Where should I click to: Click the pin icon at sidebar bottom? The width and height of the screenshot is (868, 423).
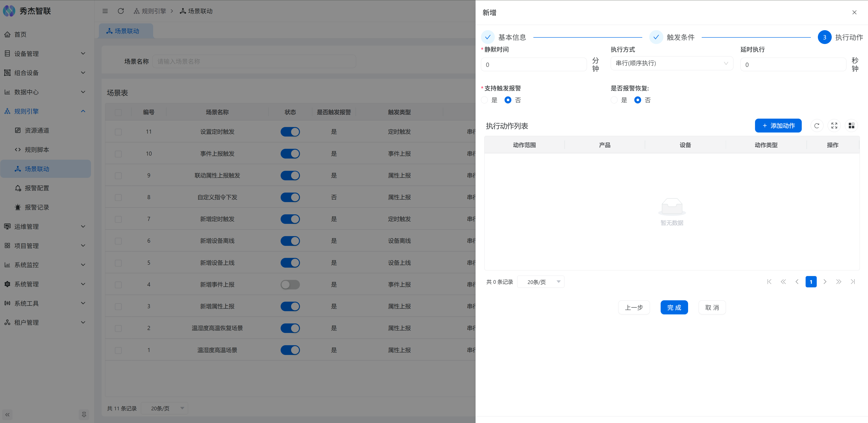[x=84, y=415]
